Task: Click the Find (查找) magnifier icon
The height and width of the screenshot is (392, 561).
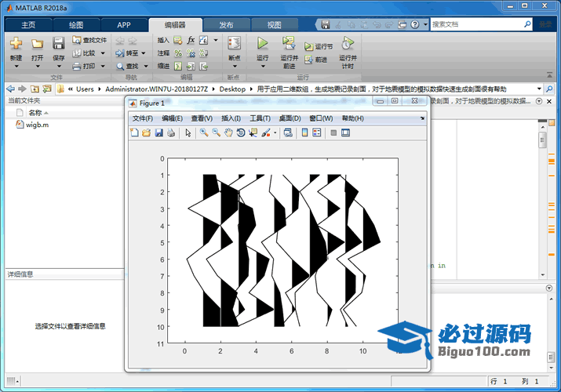Action: 120,66
